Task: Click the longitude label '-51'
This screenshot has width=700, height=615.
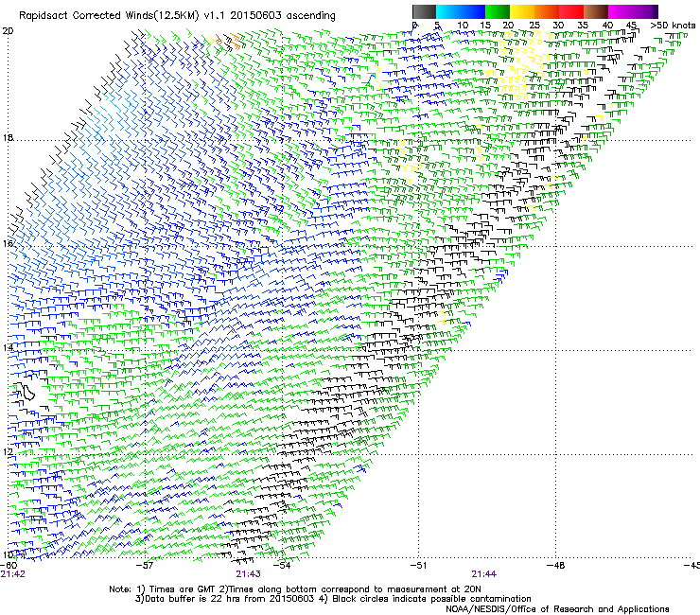Action: tap(418, 565)
